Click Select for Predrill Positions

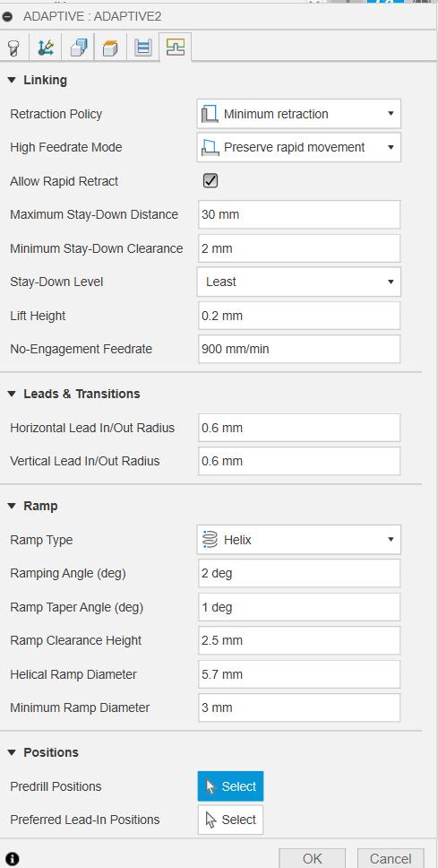tap(230, 786)
